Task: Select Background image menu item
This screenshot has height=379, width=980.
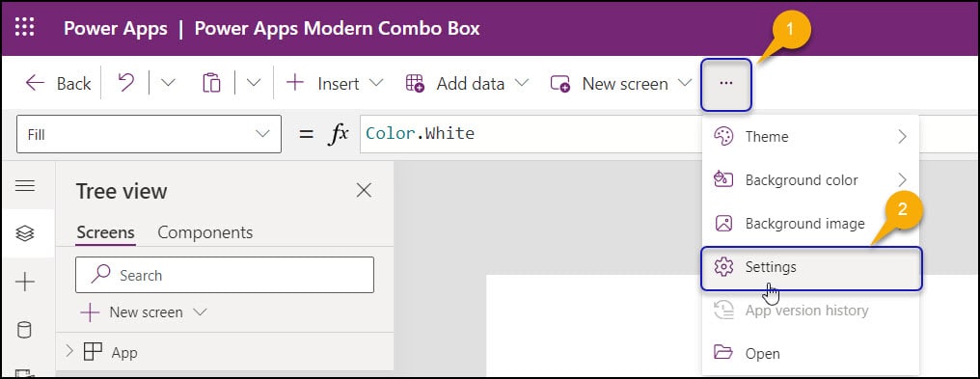Action: coord(810,224)
